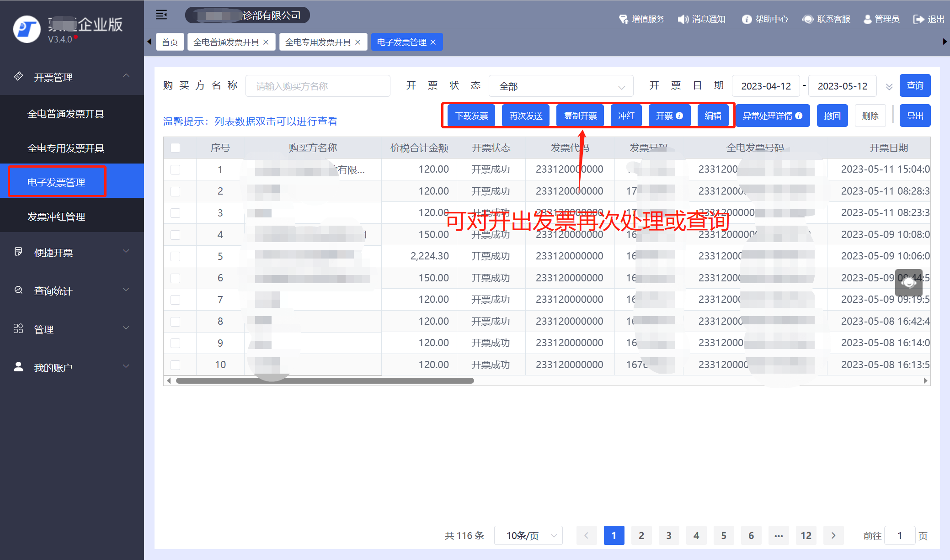950x560 pixels.
Task: Expand the 管理 menu section
Action: (126, 328)
